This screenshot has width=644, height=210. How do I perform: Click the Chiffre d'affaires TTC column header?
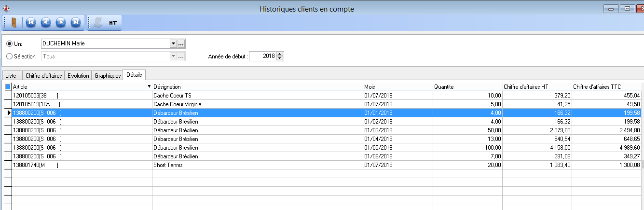(x=607, y=86)
